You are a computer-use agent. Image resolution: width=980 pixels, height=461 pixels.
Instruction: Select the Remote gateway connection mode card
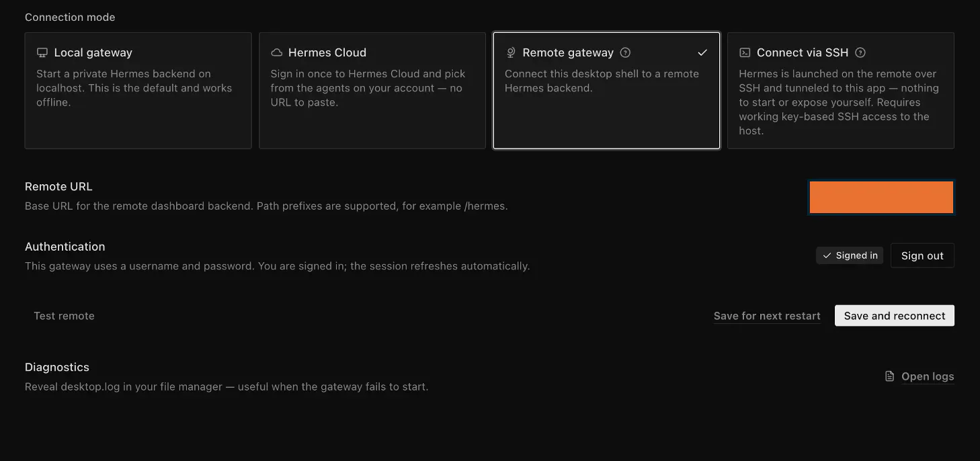(606, 91)
